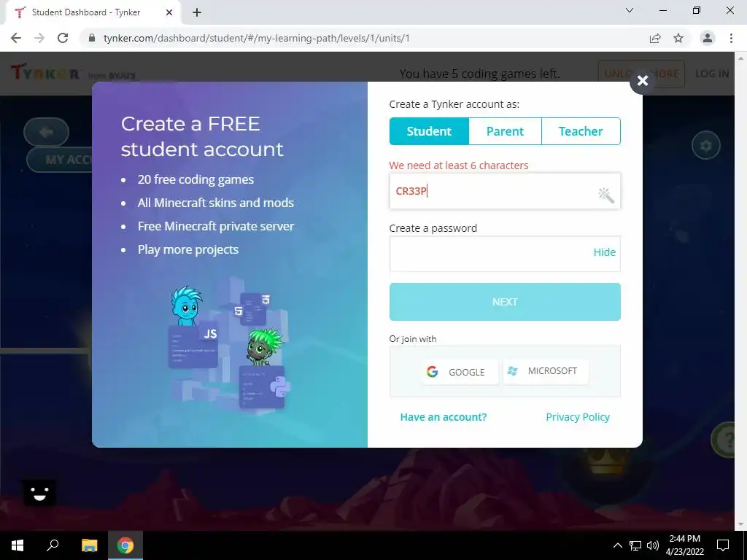This screenshot has height=560, width=747.
Task: Click the Tynker favicon on the tab
Action: (20, 12)
